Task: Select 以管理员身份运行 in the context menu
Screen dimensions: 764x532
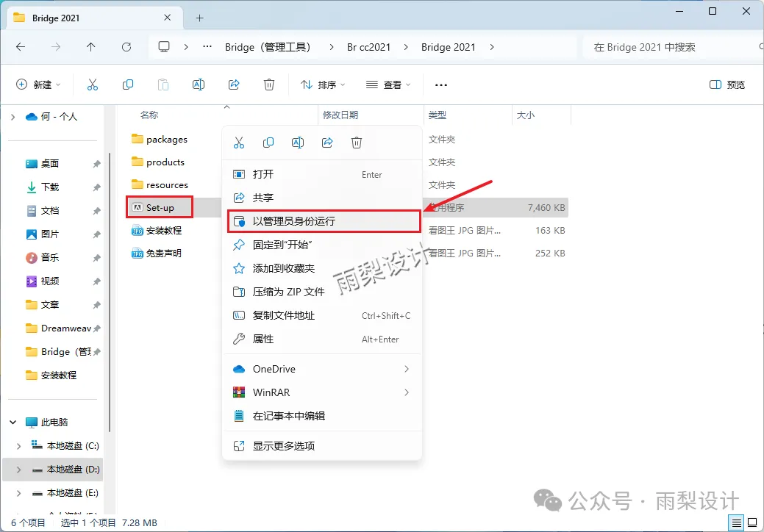Action: pyautogui.click(x=324, y=221)
